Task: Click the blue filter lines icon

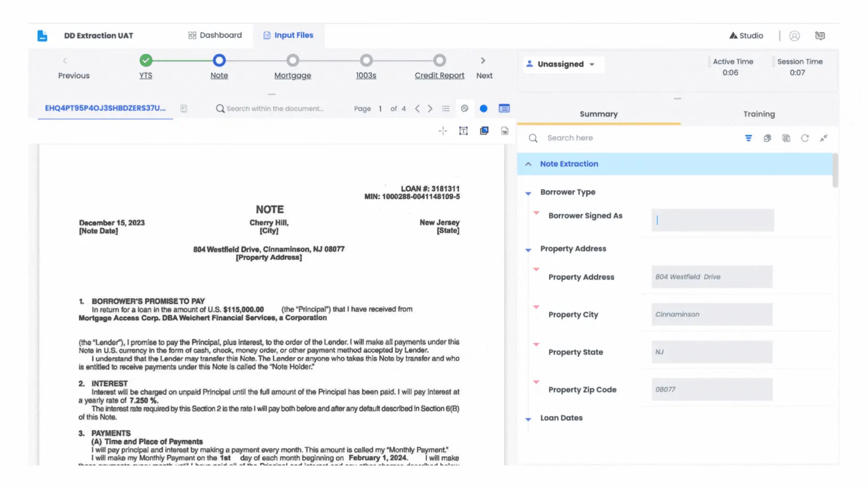Action: (748, 138)
